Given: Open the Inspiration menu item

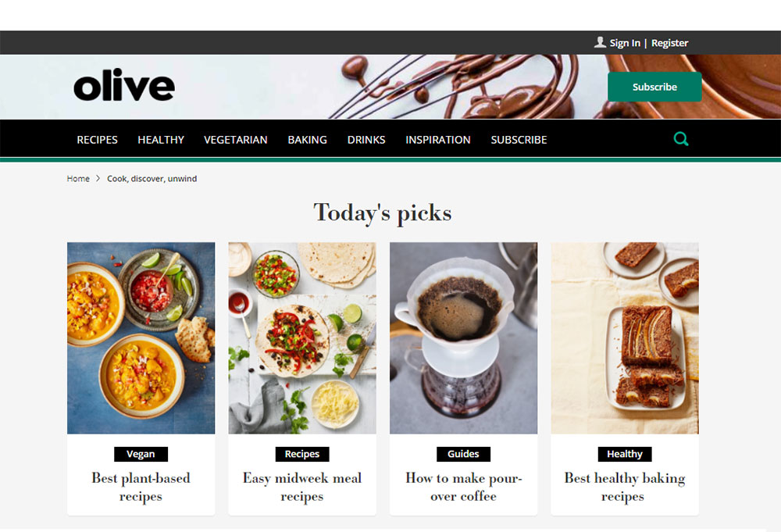Looking at the screenshot, I should [438, 140].
